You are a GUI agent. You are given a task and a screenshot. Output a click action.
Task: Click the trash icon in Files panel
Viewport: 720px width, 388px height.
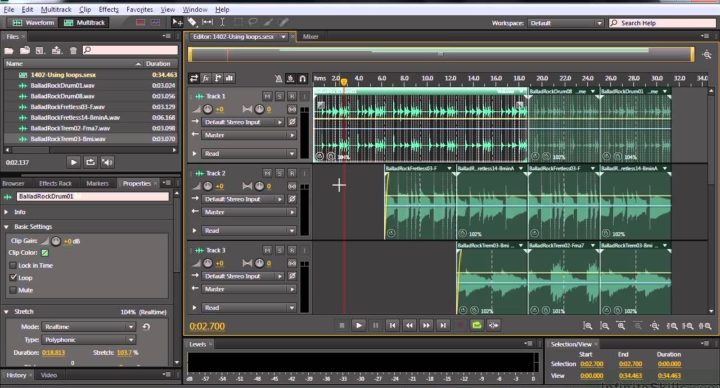(x=73, y=51)
